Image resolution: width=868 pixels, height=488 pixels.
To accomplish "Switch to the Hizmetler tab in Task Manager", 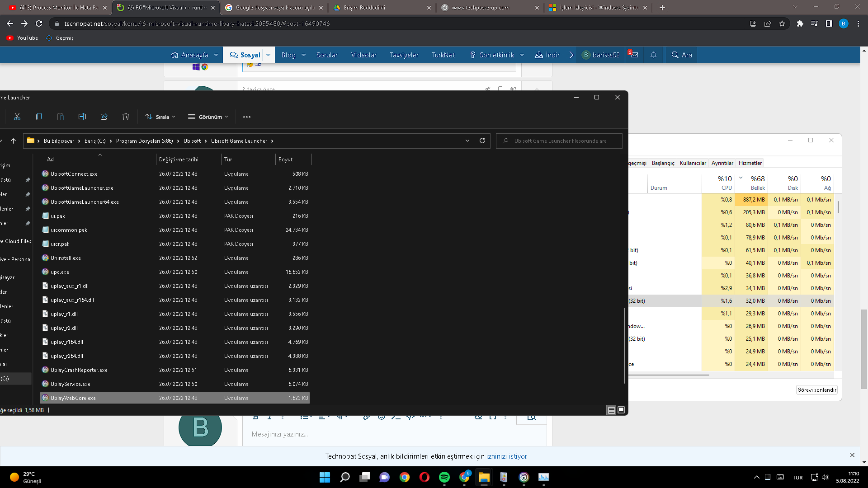I will (x=750, y=163).
